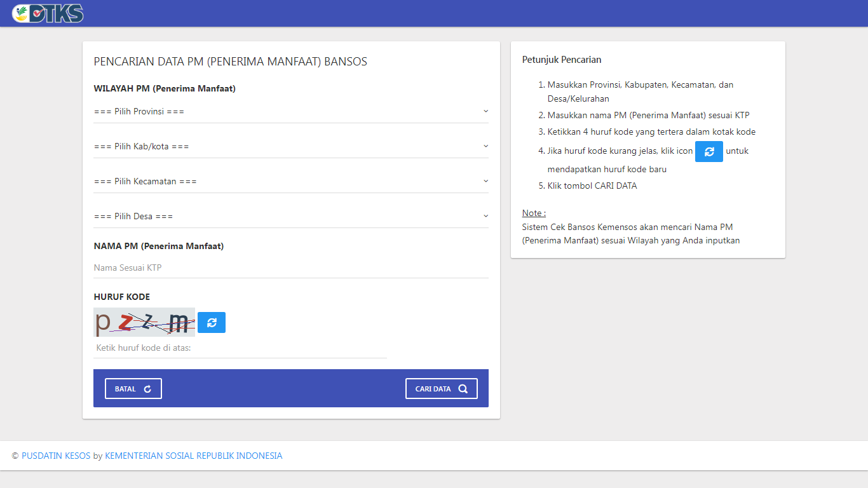Focus the Nama Sesuai KTP field
This screenshot has height=488, width=868.
tap(290, 268)
